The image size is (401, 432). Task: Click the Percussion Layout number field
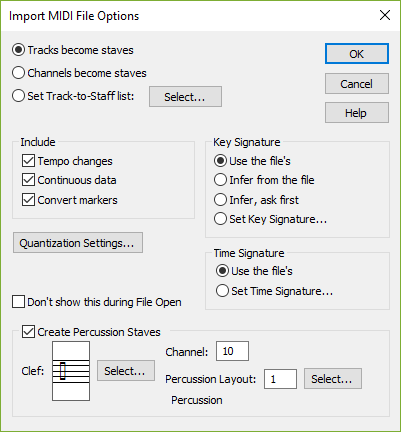280,379
